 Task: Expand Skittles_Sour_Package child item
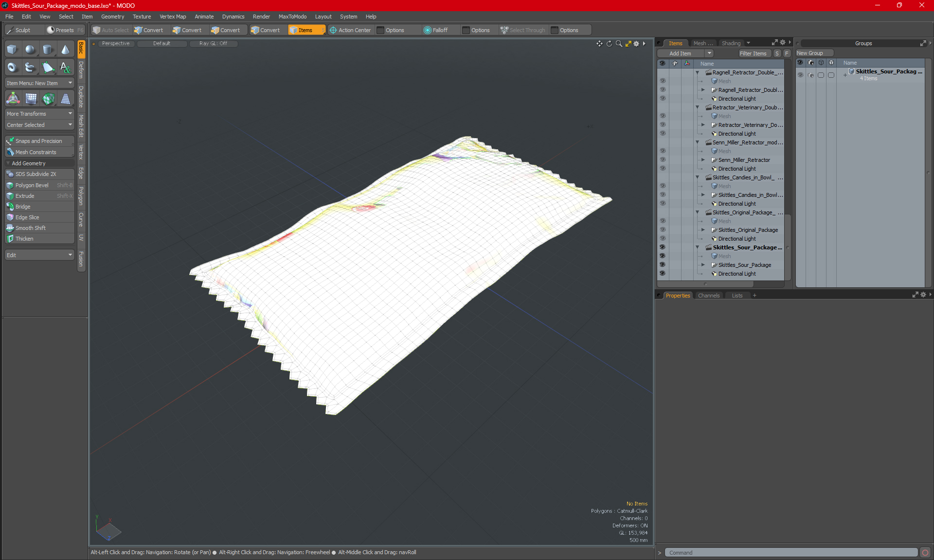pos(703,265)
